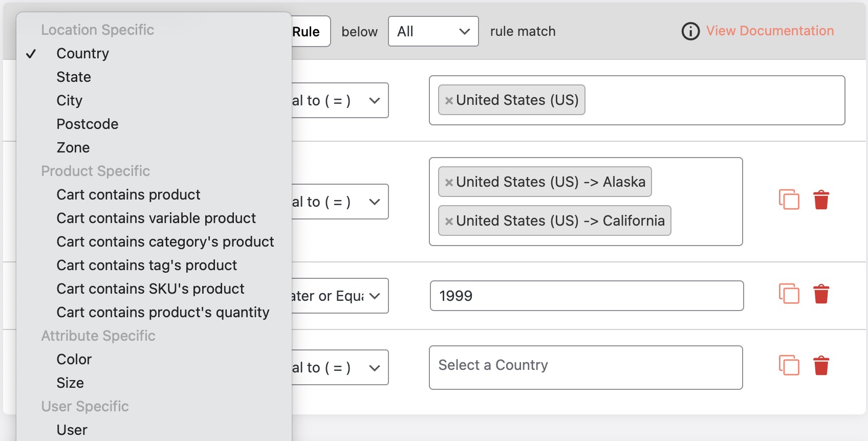
Task: Delete the Select a Country rule
Action: coord(821,365)
